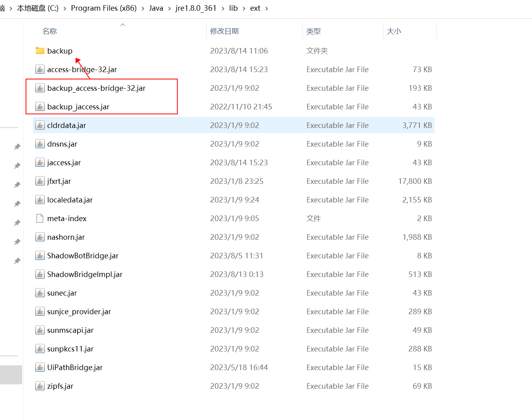Click the jaccess.jar file icon
This screenshot has width=532, height=420.
coord(40,162)
